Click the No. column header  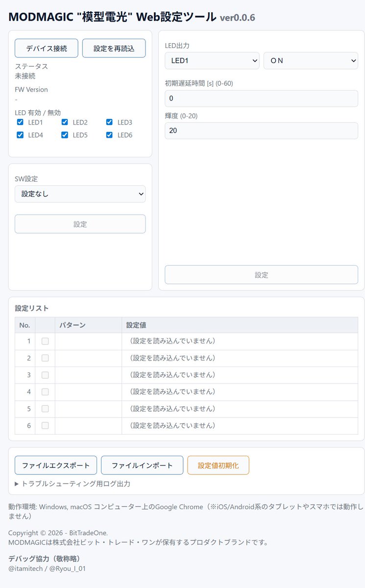pos(25,325)
